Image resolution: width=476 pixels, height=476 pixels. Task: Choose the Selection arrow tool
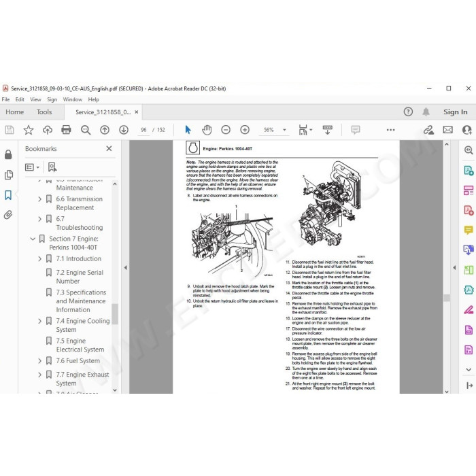(188, 130)
